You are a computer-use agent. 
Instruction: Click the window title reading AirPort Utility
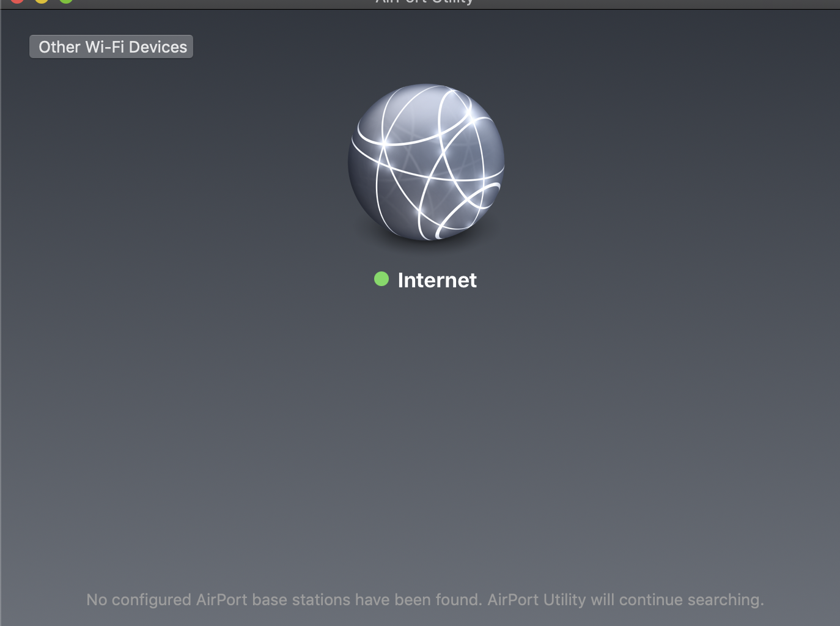[425, 4]
